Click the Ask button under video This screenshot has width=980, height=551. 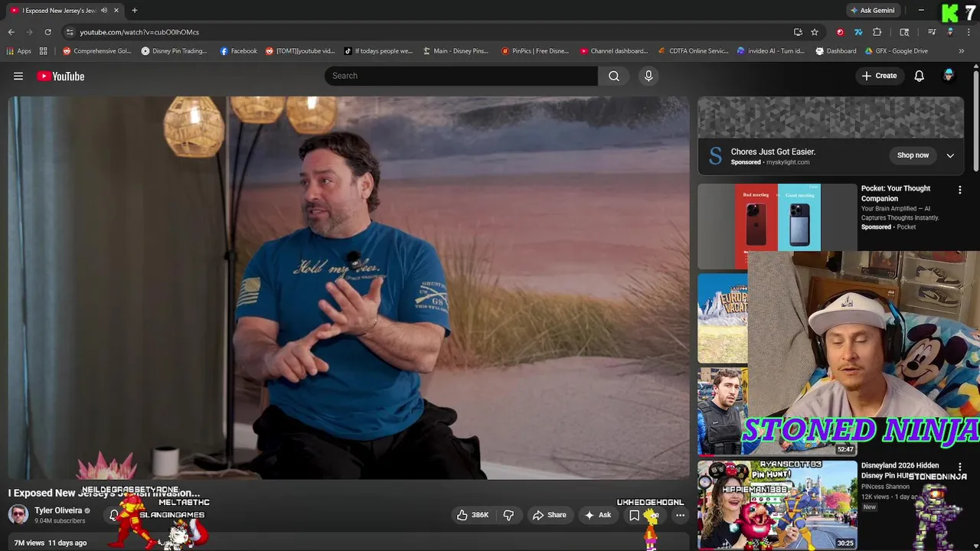click(597, 515)
